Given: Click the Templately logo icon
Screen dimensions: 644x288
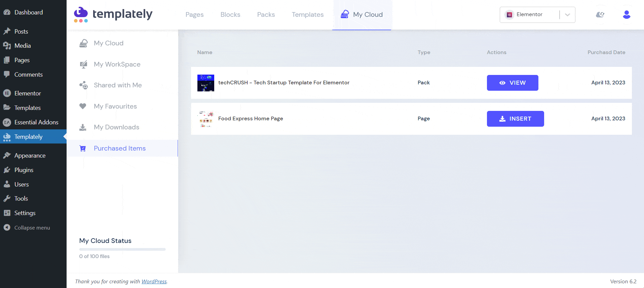Looking at the screenshot, I should 81,14.
